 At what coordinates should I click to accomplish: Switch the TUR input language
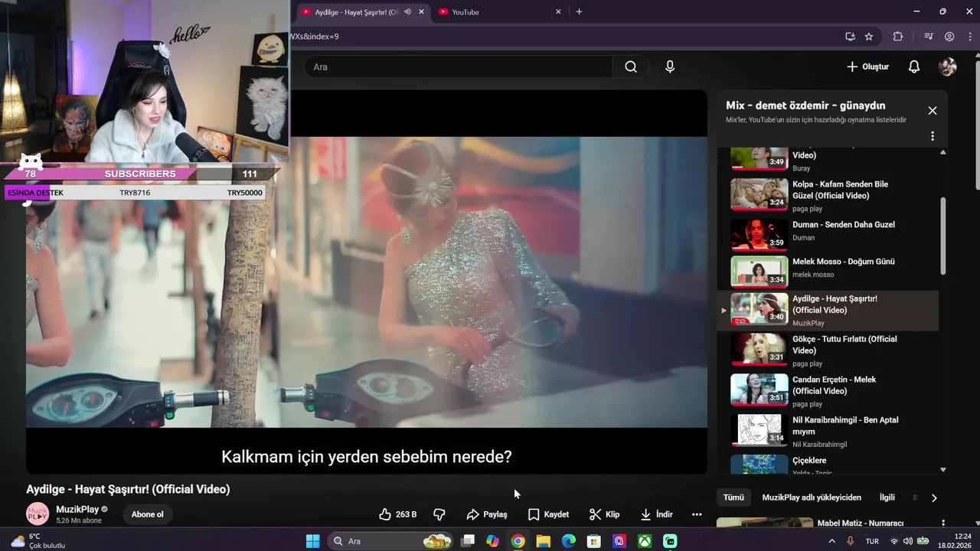(872, 541)
